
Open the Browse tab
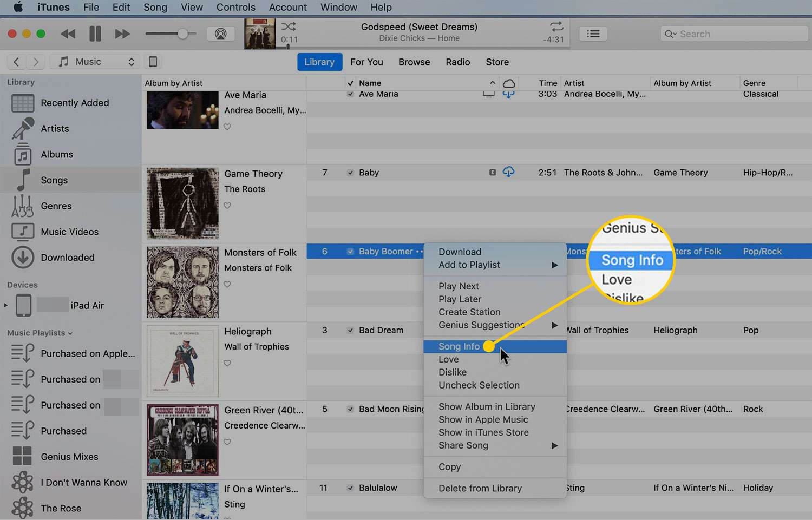[414, 62]
